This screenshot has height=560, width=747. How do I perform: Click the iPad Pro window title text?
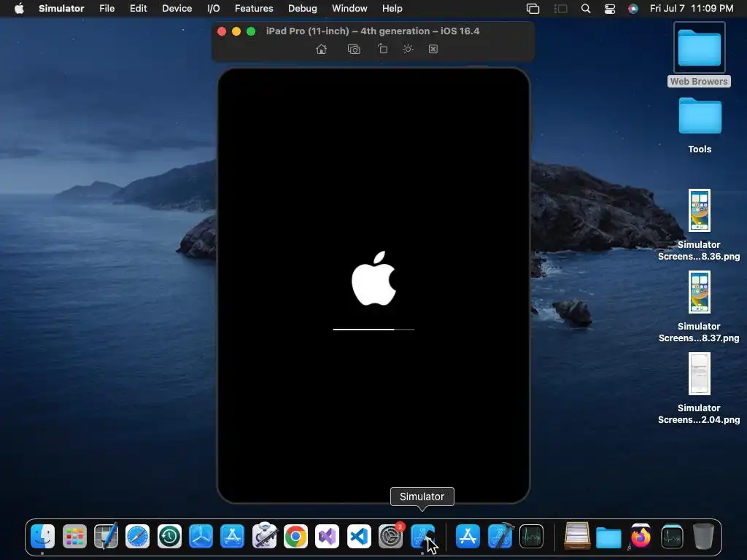point(373,31)
